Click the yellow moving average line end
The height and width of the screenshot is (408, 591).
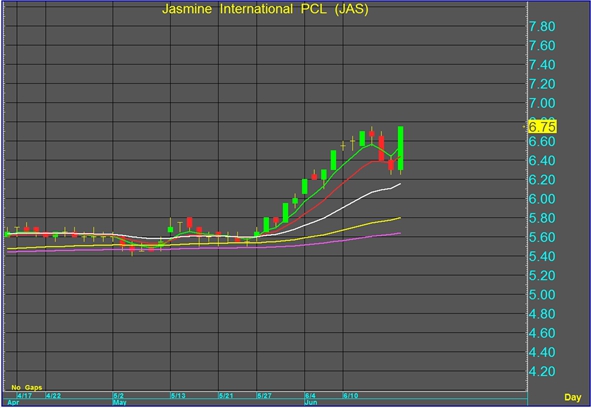(400, 218)
